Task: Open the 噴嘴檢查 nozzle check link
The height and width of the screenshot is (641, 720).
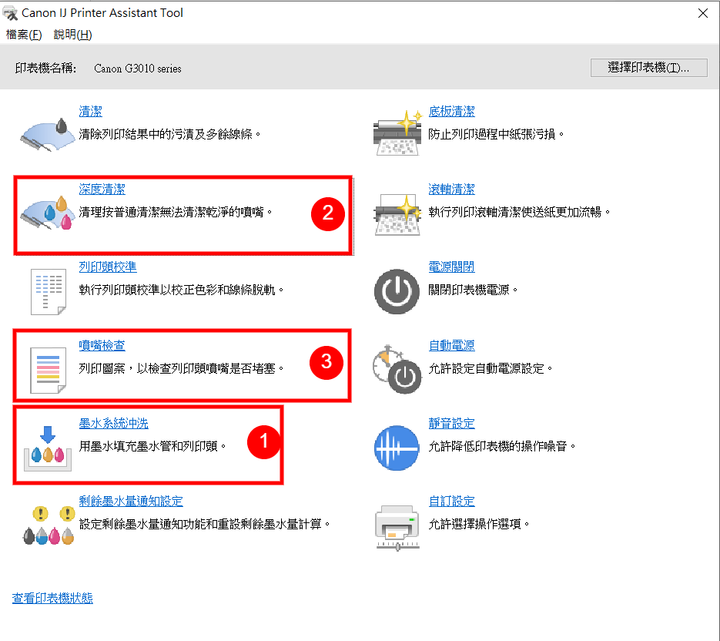Action: pos(102,345)
